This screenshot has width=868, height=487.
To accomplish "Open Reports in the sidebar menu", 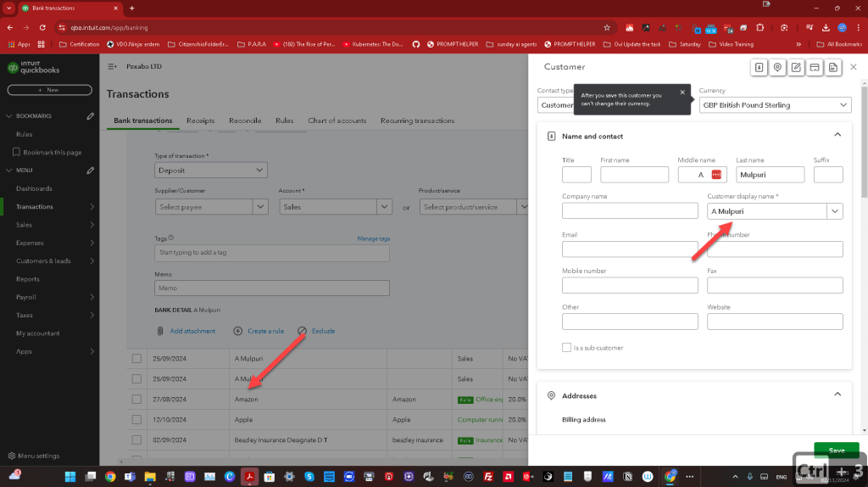I will pos(28,279).
